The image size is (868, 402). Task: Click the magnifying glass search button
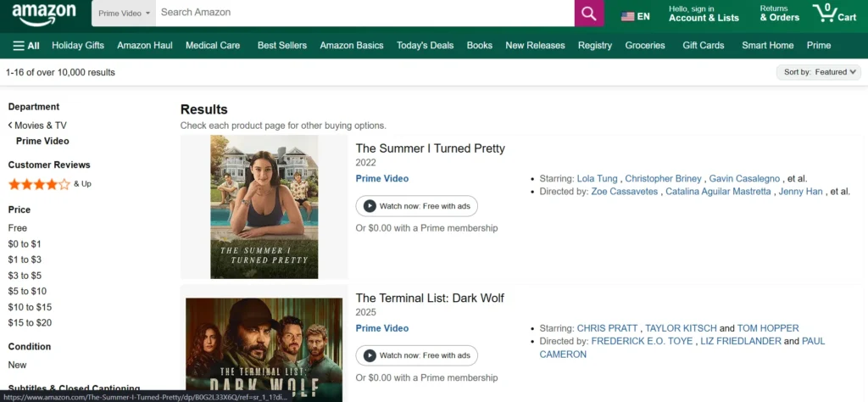click(589, 14)
